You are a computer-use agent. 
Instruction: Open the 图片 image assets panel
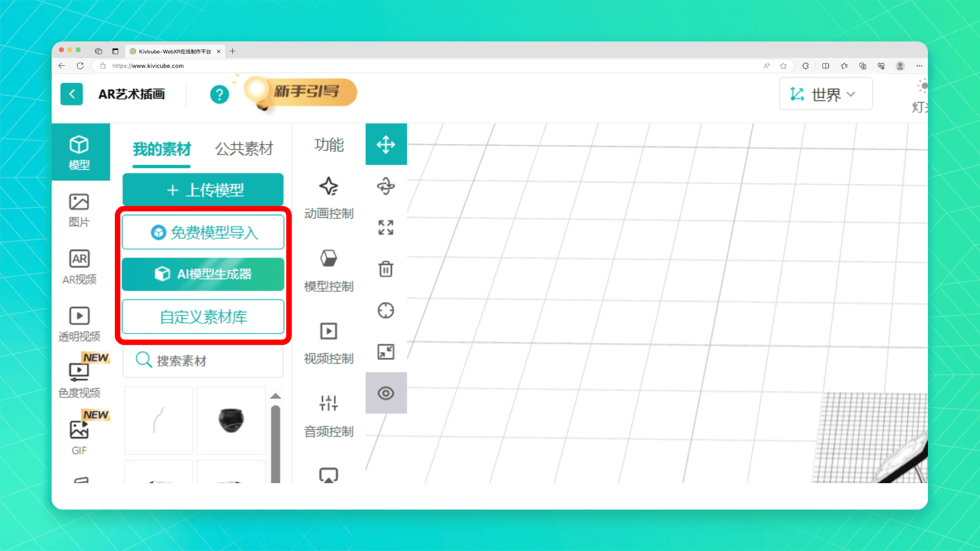coord(79,210)
